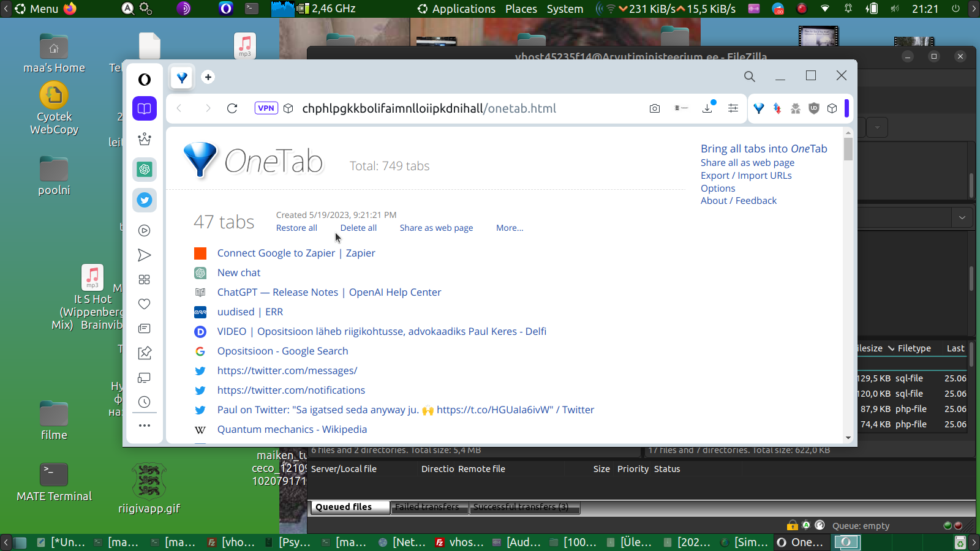Image resolution: width=980 pixels, height=551 pixels.
Task: Open the System menu in top panel
Action: (x=565, y=9)
